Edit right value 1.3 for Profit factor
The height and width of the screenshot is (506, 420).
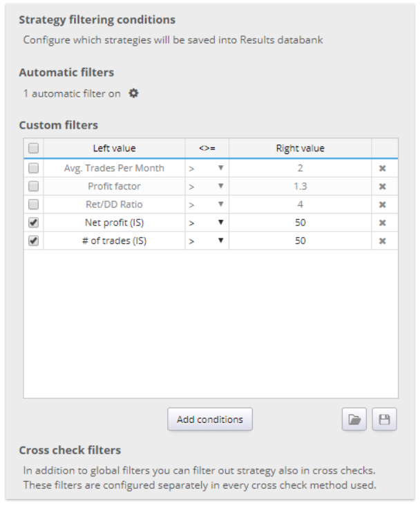[300, 186]
